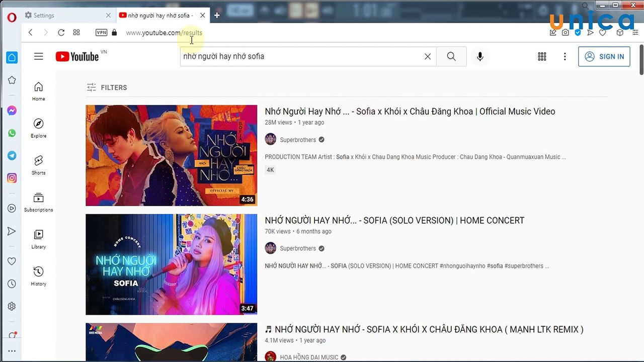Screen dimensions: 644x362
Task: Open WhatsApp in Opera sidebar
Action: [x=12, y=133]
